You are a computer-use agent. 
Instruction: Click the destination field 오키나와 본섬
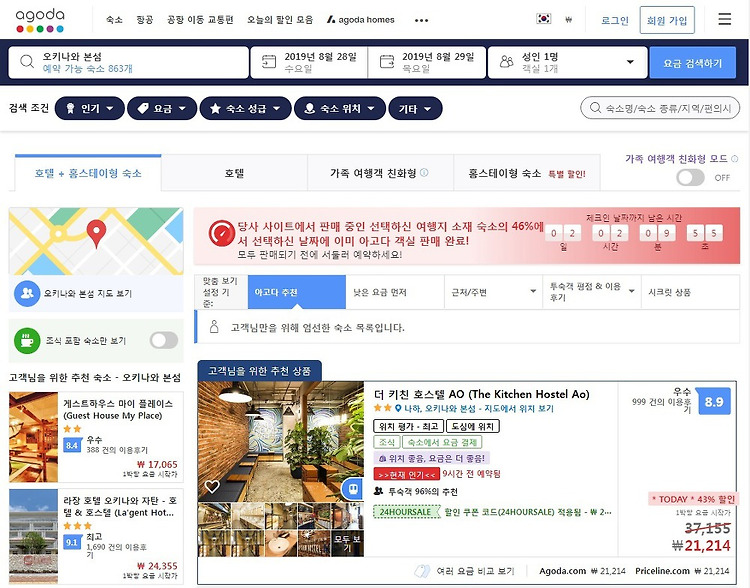click(129, 62)
